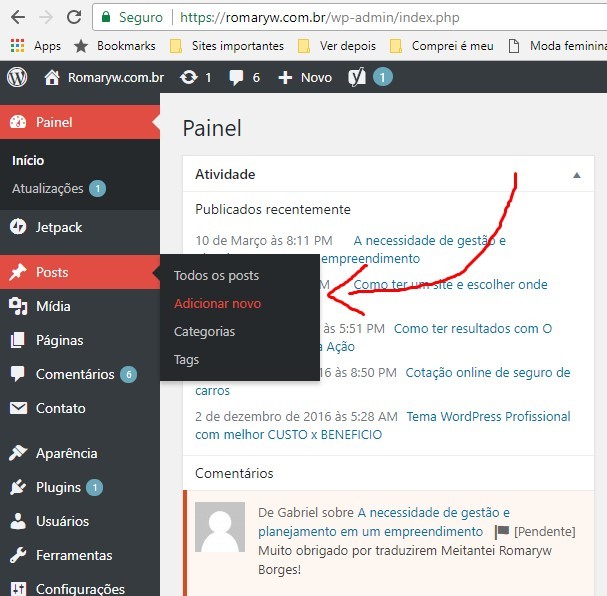
Task: Click the Páginas pages icon
Action: click(17, 340)
